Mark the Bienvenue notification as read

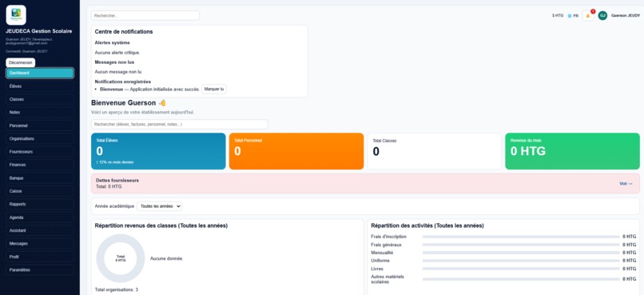pos(214,90)
